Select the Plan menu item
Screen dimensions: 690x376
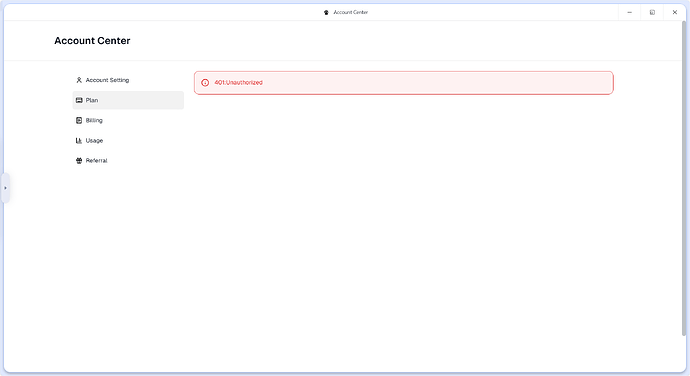pos(128,100)
